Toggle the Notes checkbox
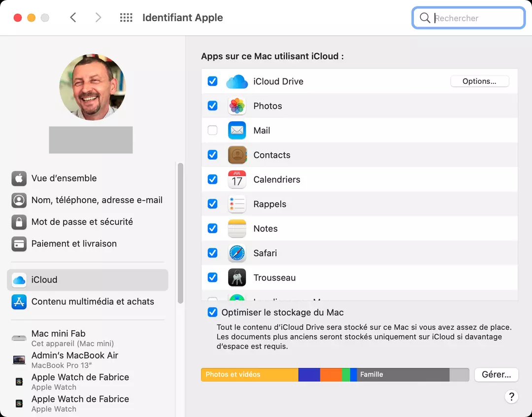Viewport: 532px width, 417px height. click(x=212, y=228)
